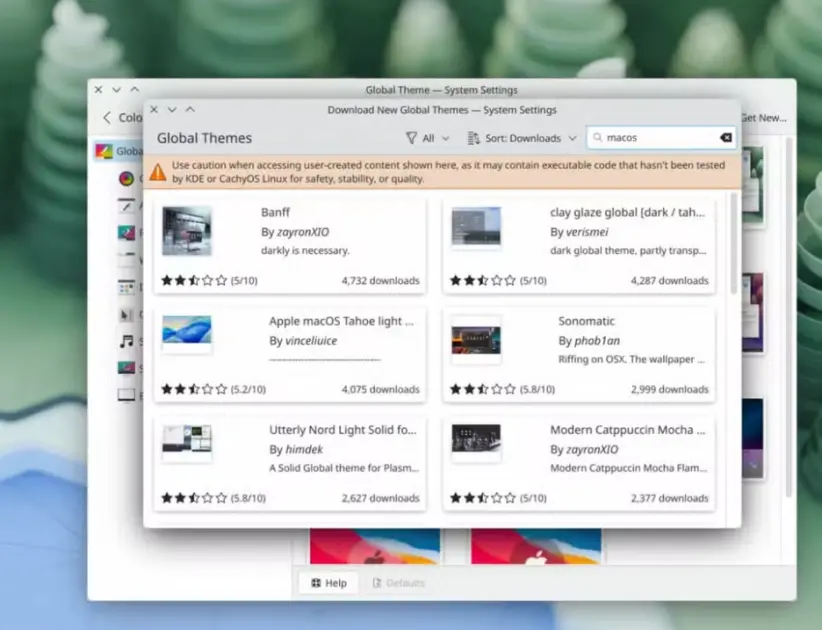Click right macOS Big Sur wallpaper thumbnail

[x=536, y=546]
